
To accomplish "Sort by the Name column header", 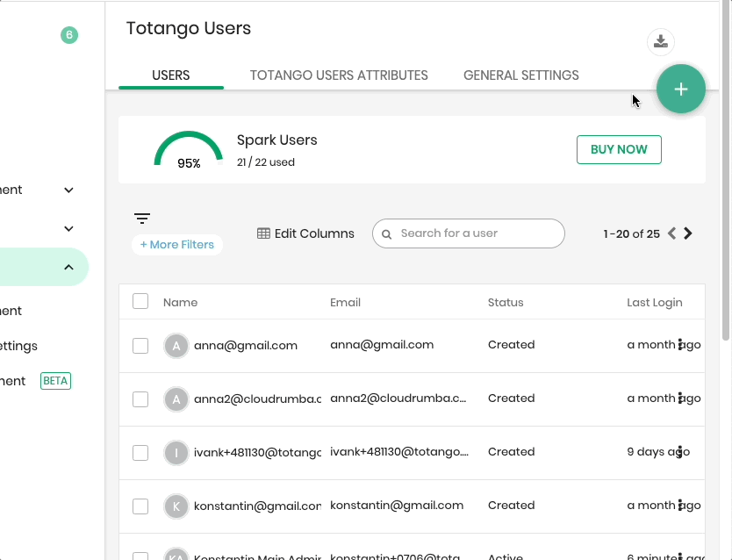I will tap(180, 303).
